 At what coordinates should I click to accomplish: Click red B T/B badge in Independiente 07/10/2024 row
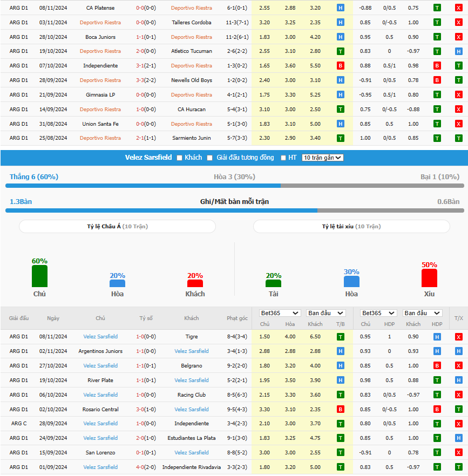[341, 66]
